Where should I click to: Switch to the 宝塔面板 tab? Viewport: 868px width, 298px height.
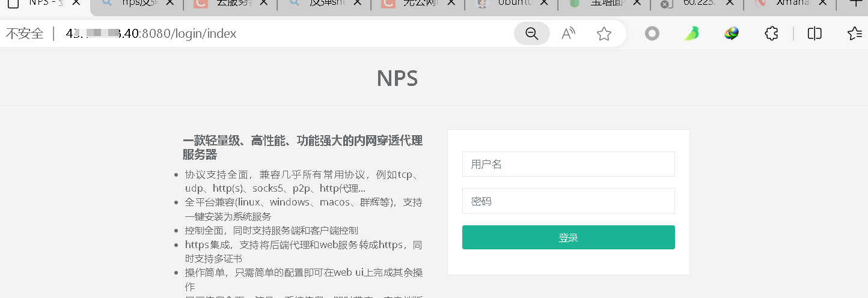point(604,4)
